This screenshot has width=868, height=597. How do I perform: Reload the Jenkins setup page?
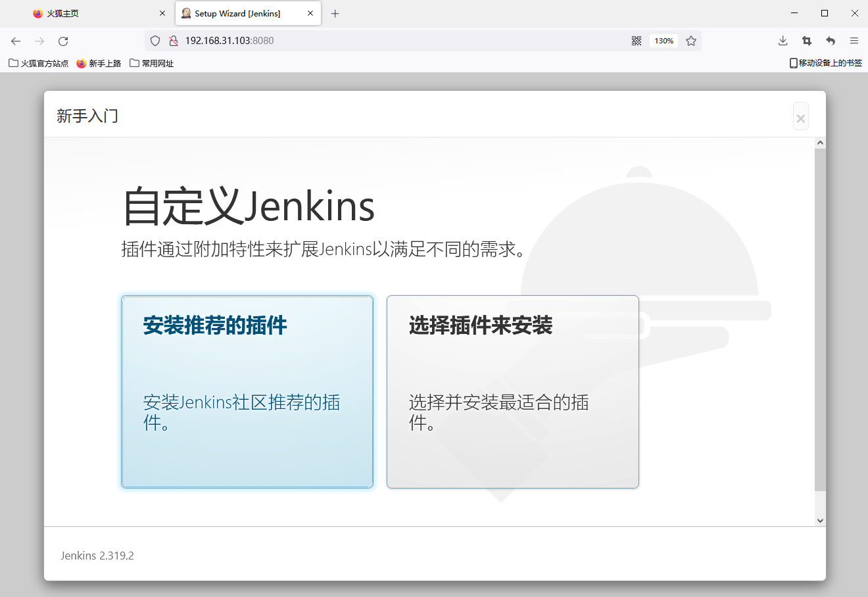(x=62, y=41)
